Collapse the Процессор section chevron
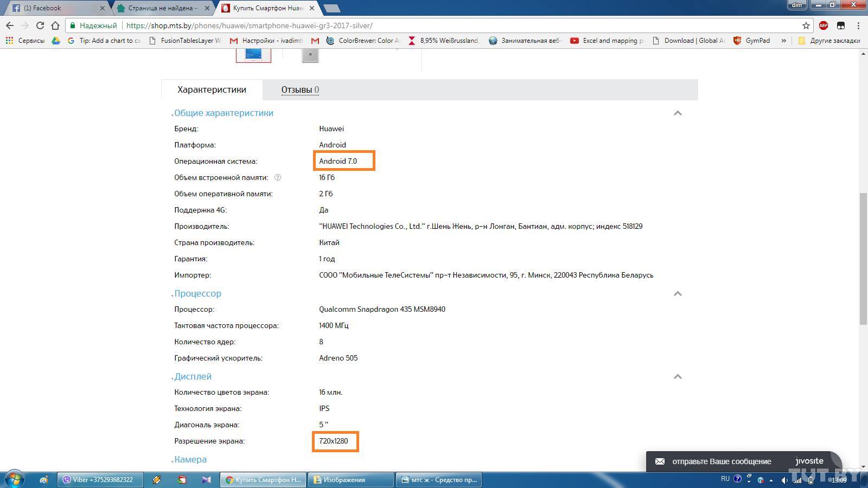This screenshot has width=868, height=488. tap(678, 294)
